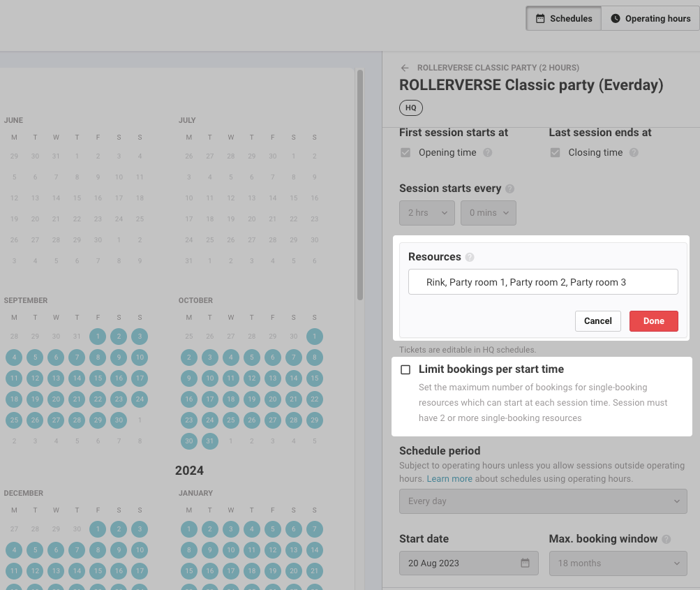This screenshot has height=590, width=700.
Task: Click the SEPTEMBER month heading
Action: click(25, 300)
